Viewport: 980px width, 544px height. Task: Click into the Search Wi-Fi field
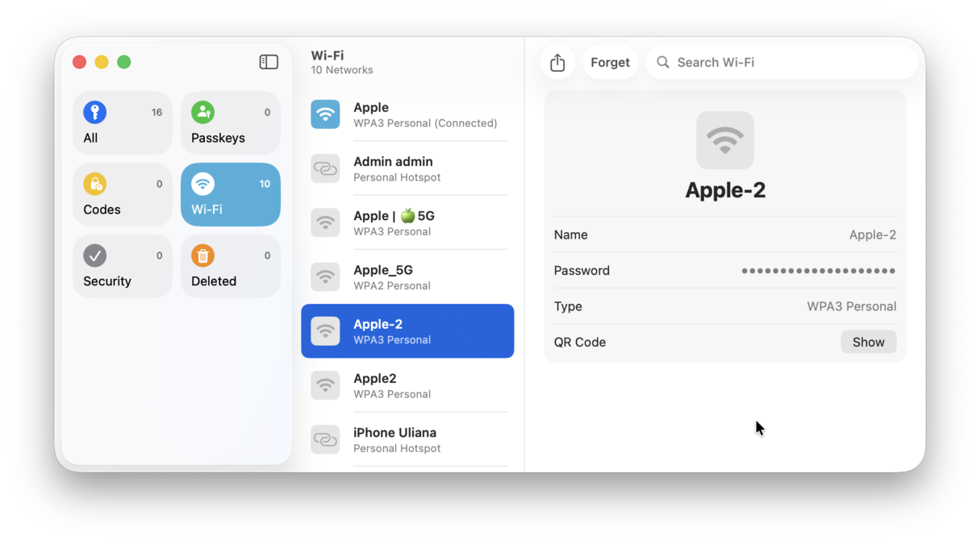tap(782, 62)
